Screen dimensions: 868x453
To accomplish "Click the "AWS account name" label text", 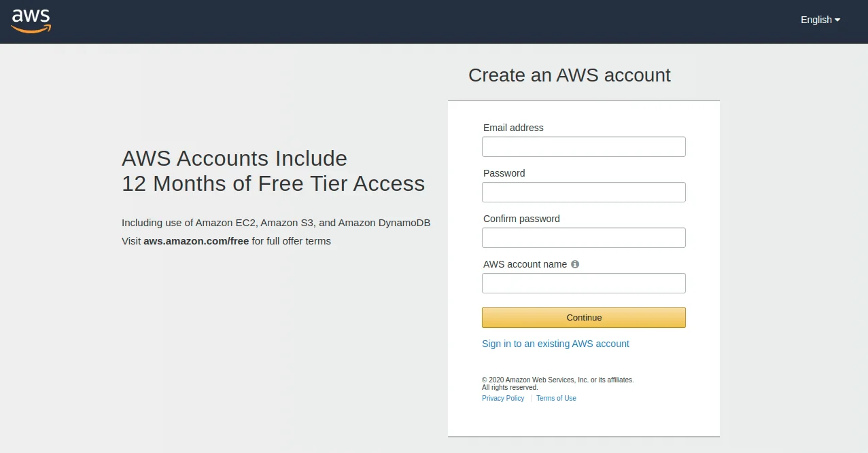I will [525, 264].
